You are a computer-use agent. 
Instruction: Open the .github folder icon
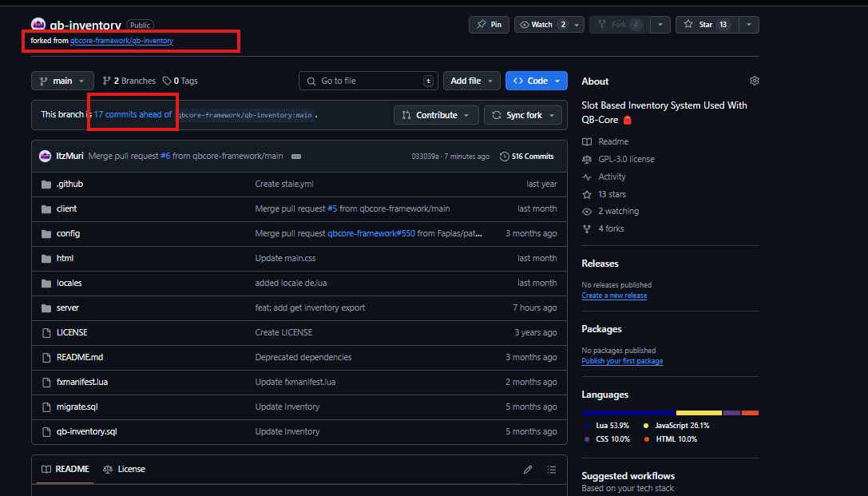[x=48, y=184]
